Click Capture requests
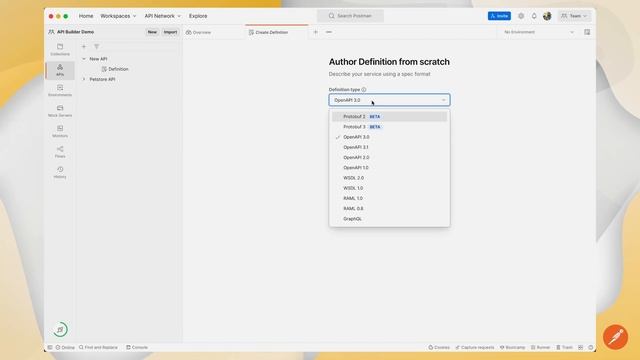The image size is (640, 360). [475, 347]
